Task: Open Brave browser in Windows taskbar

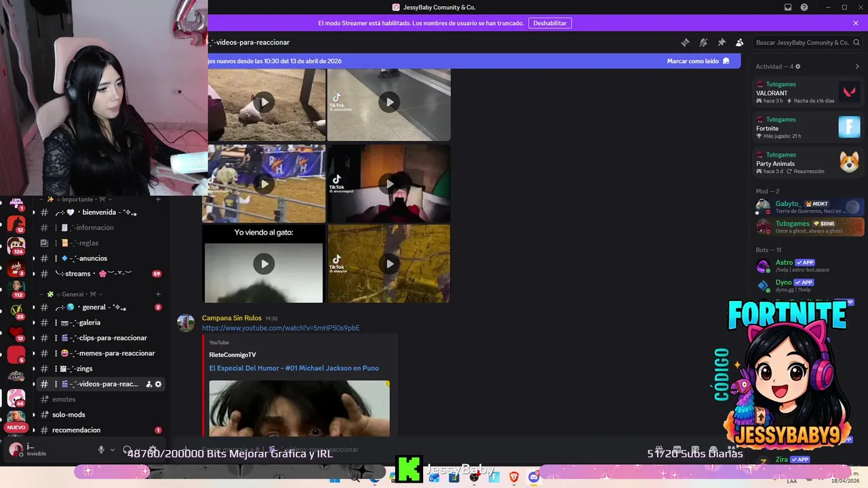Action: click(513, 477)
